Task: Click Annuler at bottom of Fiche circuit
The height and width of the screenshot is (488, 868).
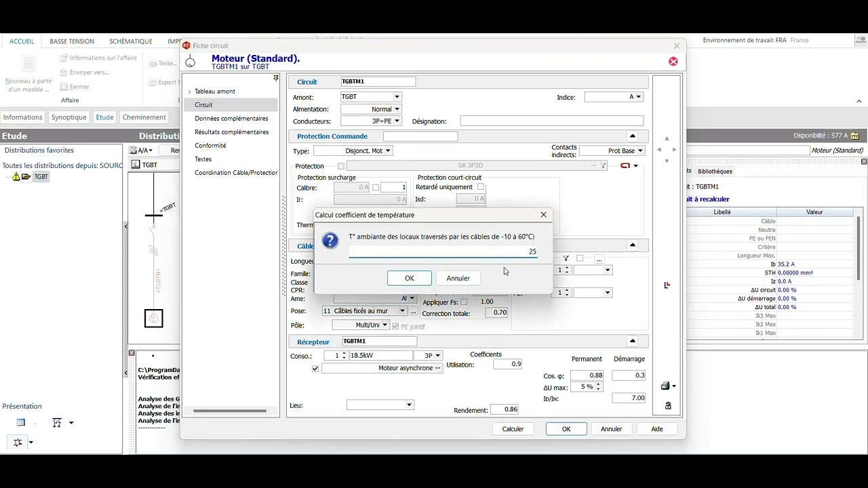Action: (x=611, y=429)
